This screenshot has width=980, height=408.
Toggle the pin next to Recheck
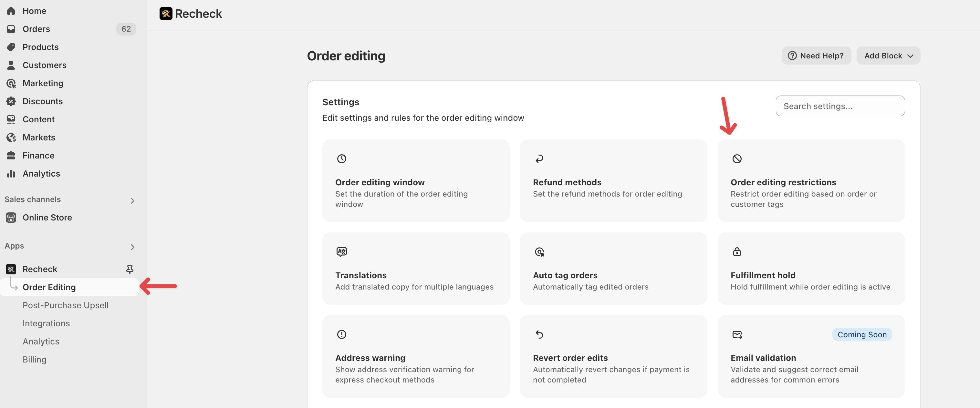(130, 269)
